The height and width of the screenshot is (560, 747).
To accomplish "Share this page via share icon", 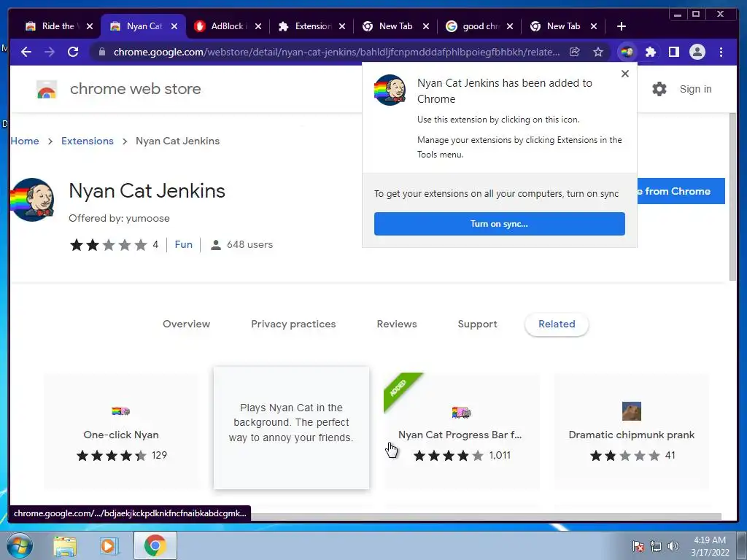I will (575, 52).
